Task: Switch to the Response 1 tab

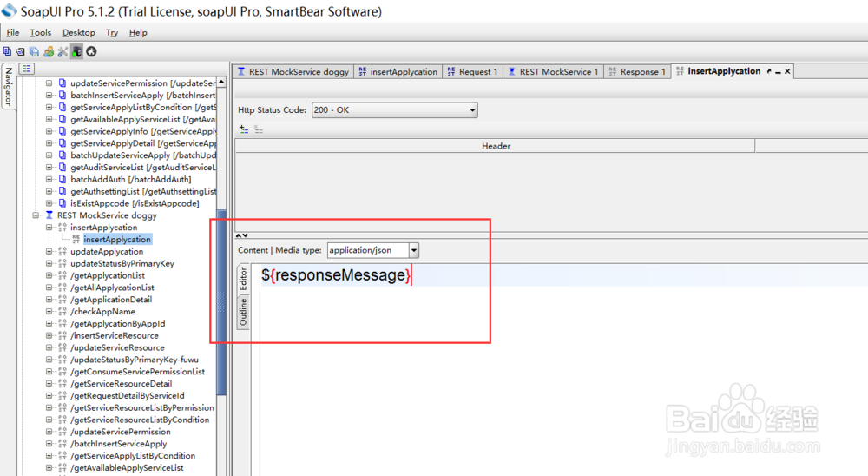Action: pos(636,71)
